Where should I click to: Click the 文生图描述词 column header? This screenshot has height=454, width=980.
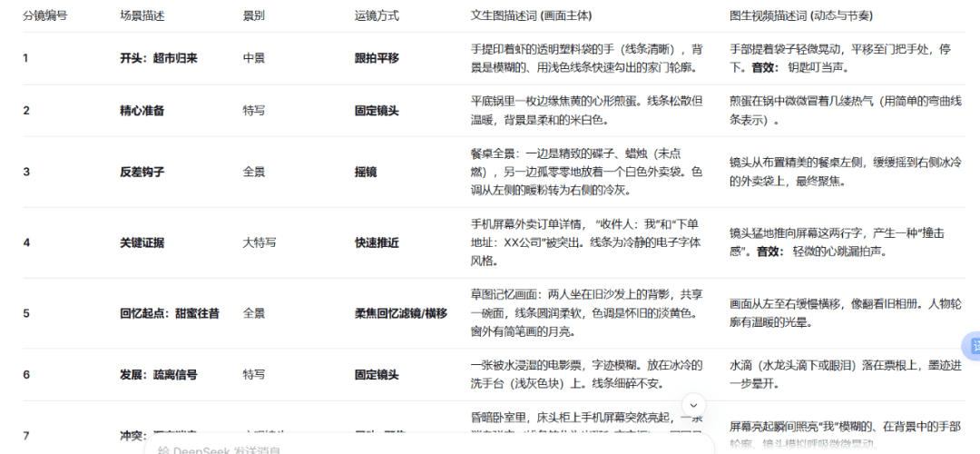click(545, 16)
